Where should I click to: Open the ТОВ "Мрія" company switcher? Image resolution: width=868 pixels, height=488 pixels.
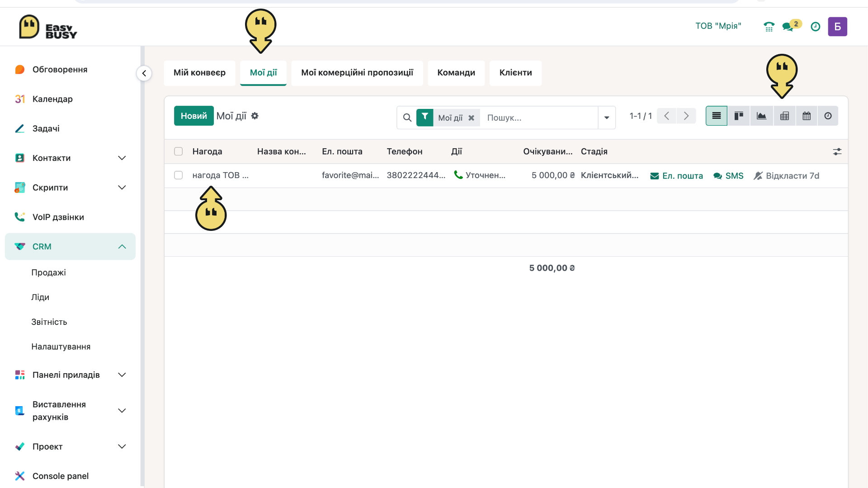point(718,26)
